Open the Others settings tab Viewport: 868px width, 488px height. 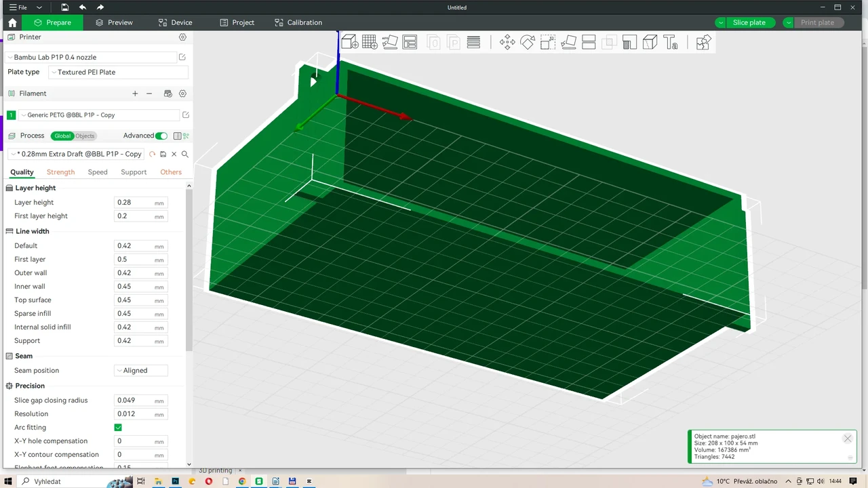(x=171, y=172)
